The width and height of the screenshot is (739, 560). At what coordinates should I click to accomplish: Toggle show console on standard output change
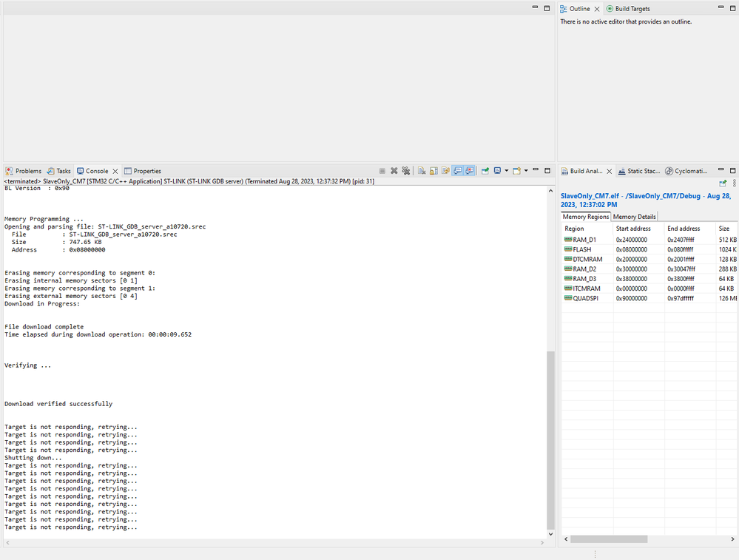tap(457, 171)
